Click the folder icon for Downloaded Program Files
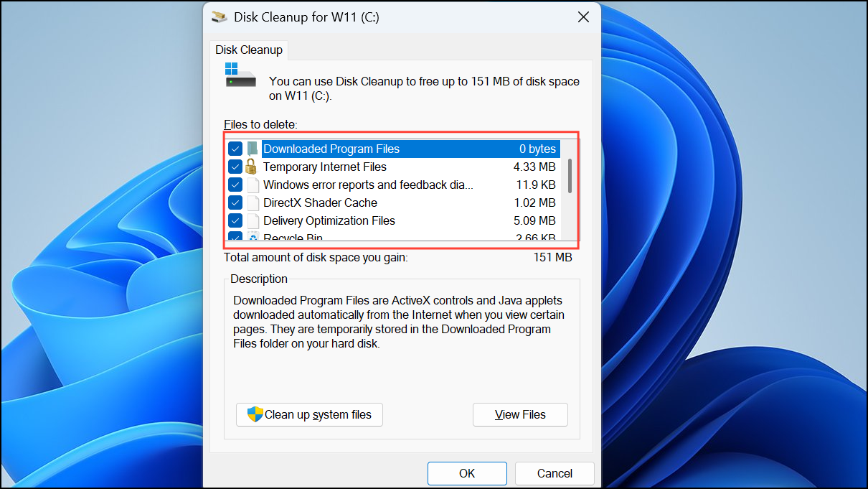 (x=252, y=149)
